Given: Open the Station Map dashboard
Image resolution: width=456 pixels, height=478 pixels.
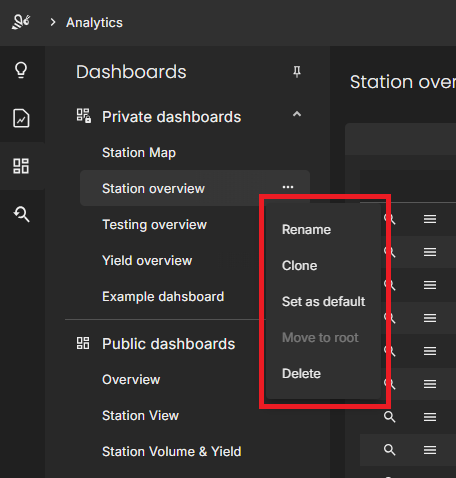Looking at the screenshot, I should (139, 153).
